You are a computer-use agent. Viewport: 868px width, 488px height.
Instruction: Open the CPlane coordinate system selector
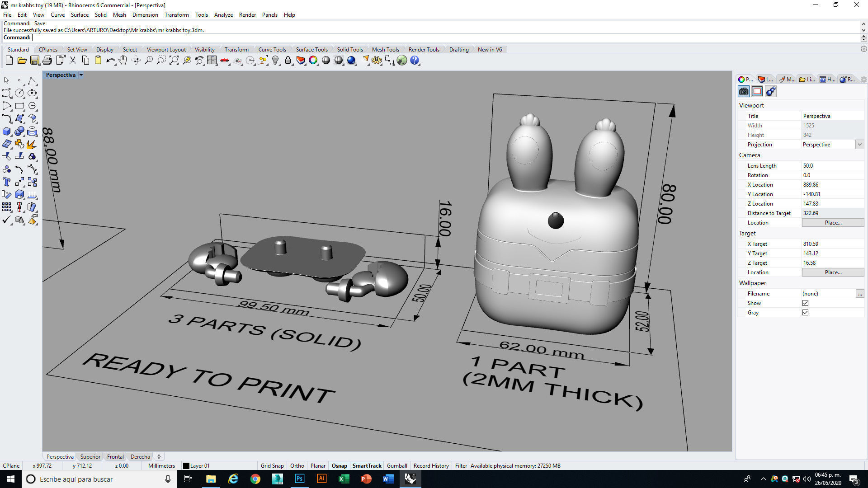tap(11, 466)
